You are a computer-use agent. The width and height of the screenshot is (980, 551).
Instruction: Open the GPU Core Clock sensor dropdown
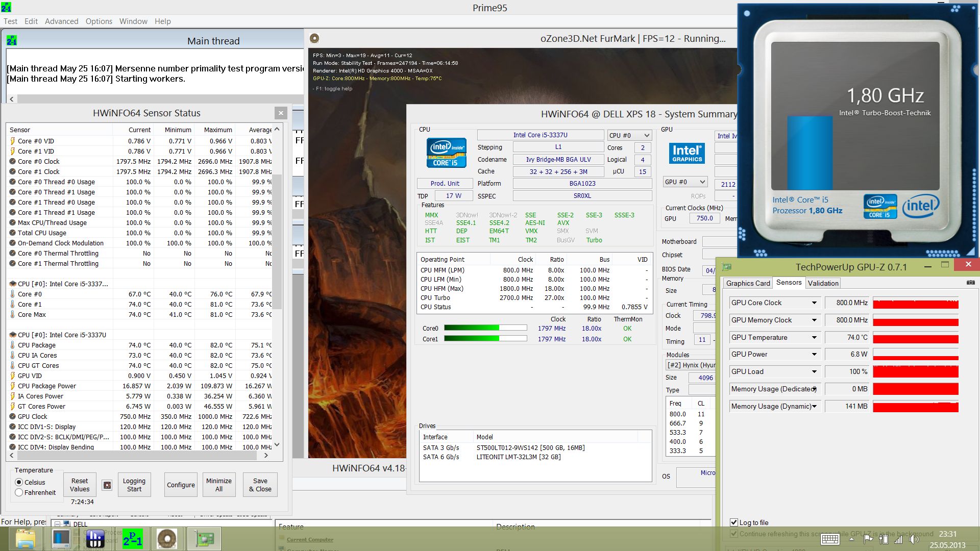814,303
